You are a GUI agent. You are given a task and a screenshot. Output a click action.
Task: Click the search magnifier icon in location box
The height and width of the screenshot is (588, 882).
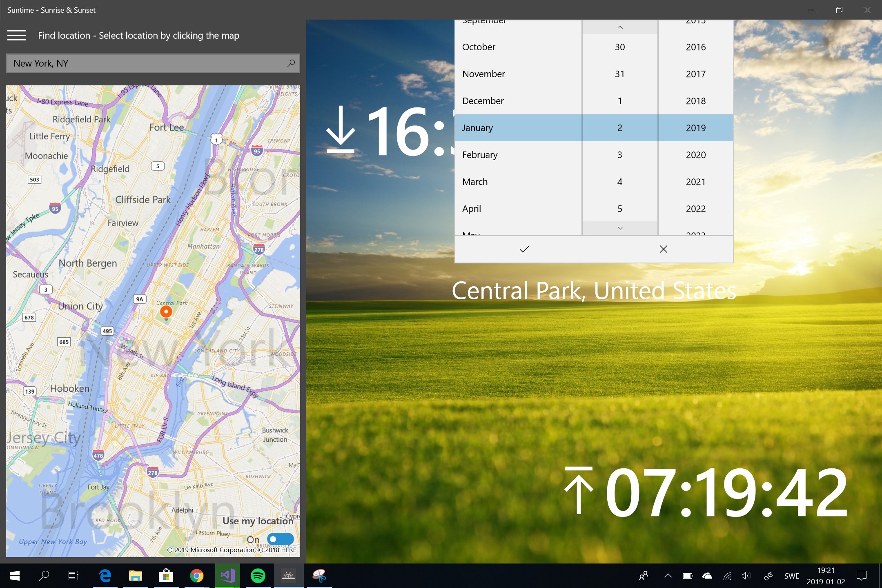point(291,63)
